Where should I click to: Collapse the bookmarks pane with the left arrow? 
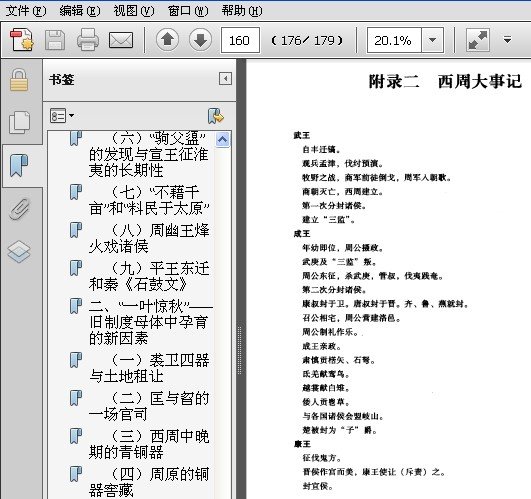tap(225, 79)
